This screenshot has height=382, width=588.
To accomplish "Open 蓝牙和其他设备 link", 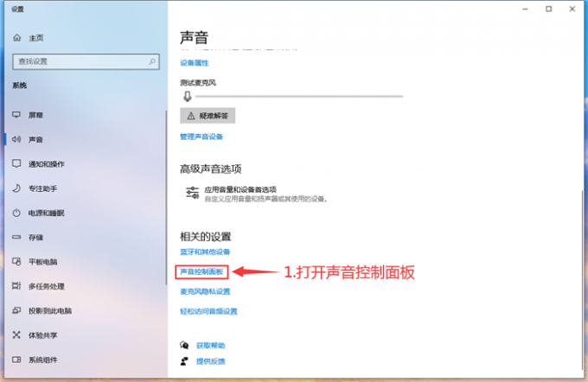I will (x=205, y=251).
